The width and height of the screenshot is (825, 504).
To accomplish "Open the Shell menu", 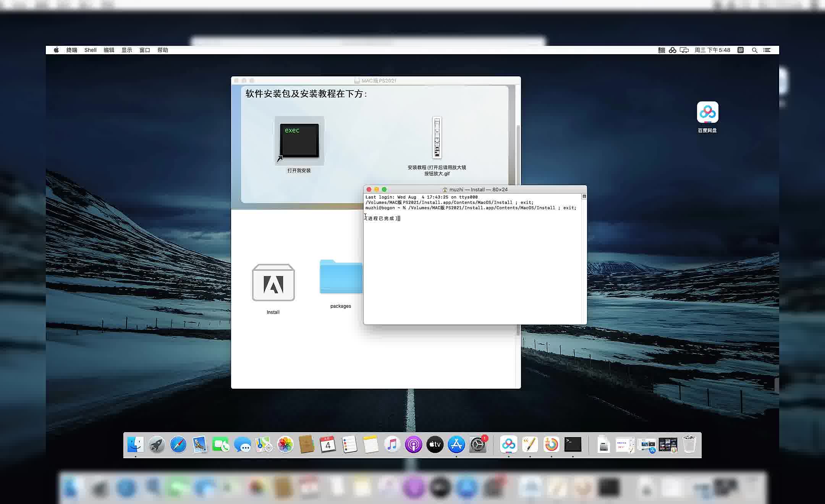I will [x=90, y=50].
